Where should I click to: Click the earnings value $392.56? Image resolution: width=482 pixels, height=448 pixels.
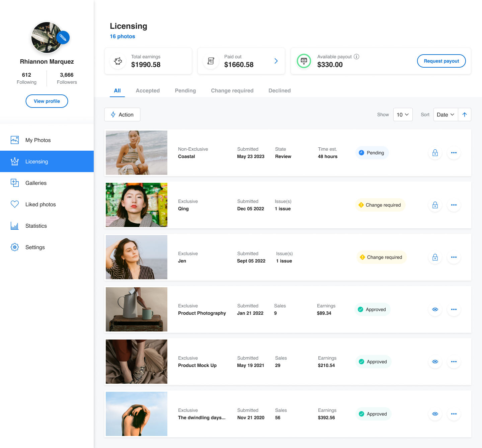click(x=326, y=418)
